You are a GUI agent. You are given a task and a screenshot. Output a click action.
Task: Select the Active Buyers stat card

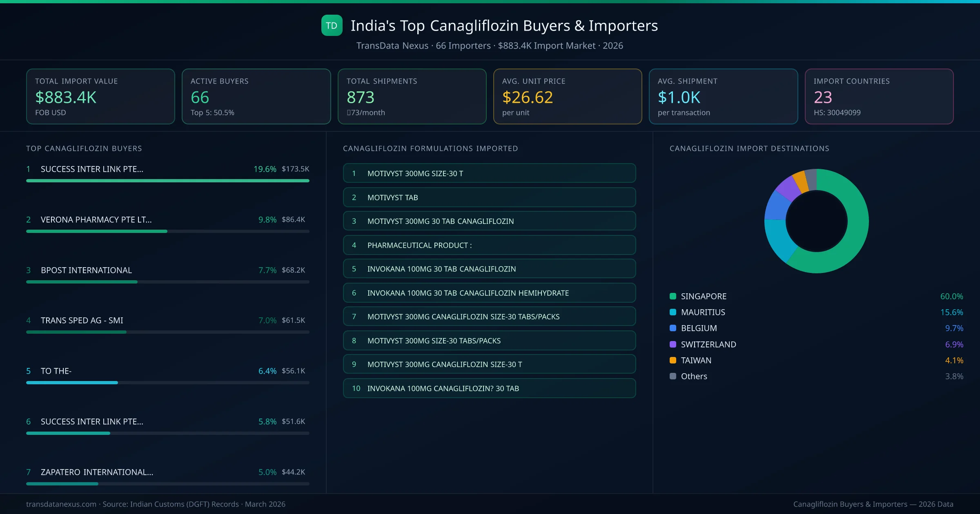point(256,96)
